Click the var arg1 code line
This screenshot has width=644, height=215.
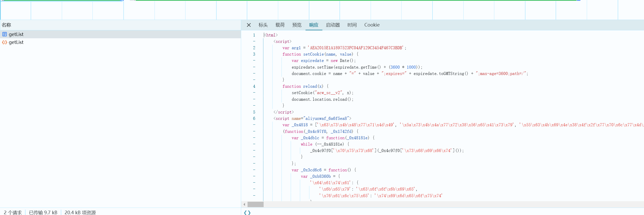344,48
